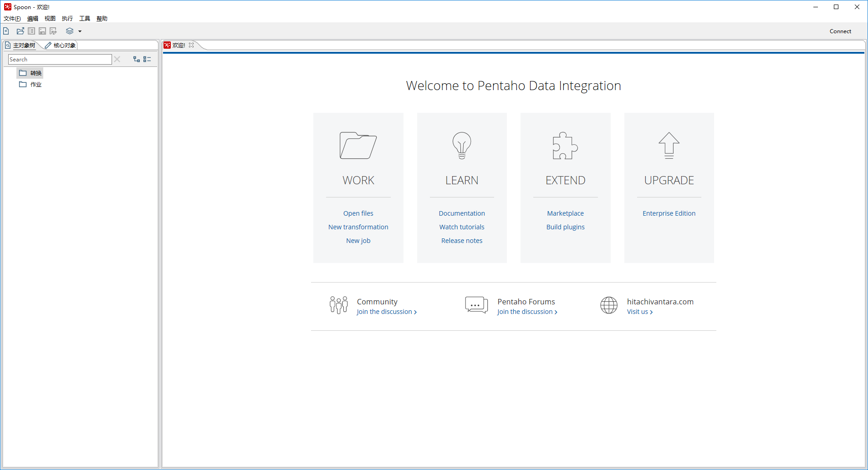Click the Save file toolbar icon
The width and height of the screenshot is (868, 470).
pyautogui.click(x=42, y=31)
